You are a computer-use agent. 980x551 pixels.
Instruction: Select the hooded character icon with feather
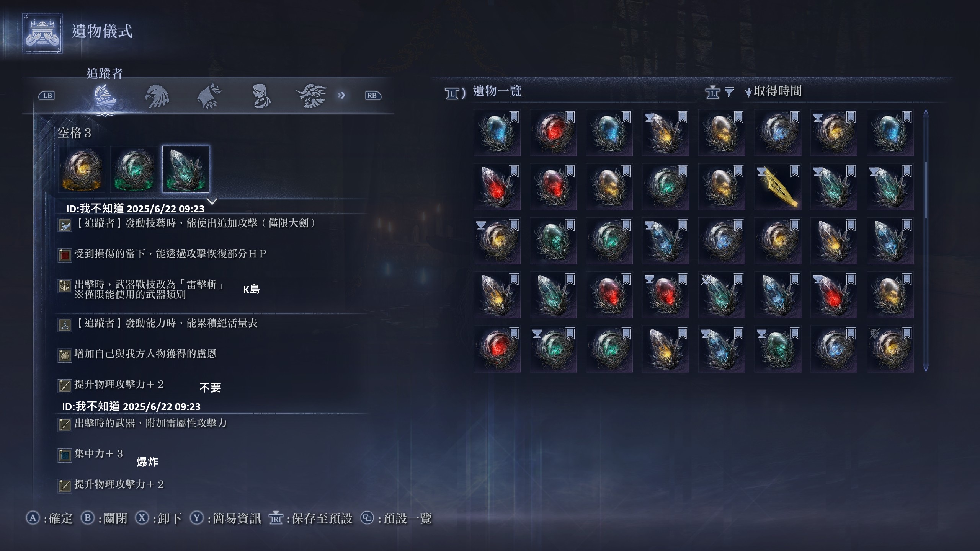tap(209, 96)
